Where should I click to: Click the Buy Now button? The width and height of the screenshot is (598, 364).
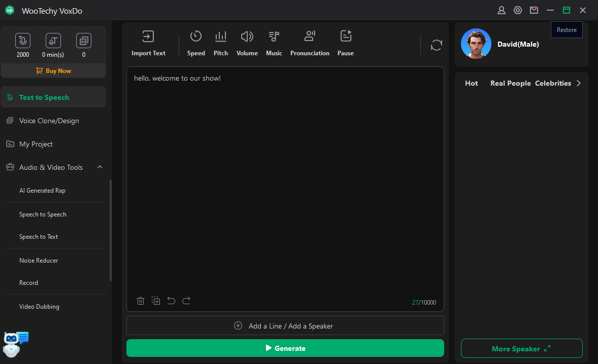click(x=53, y=71)
